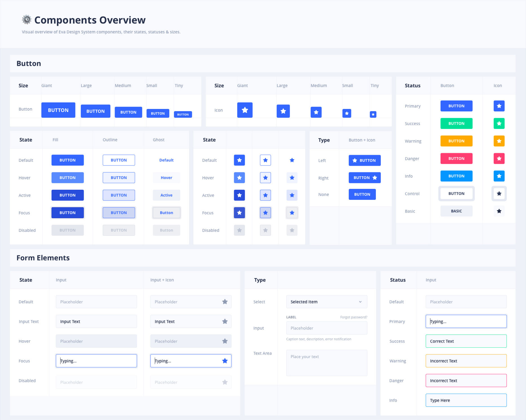This screenshot has width=526, height=420.
Task: Click the Forgot password? link
Action: click(354, 317)
